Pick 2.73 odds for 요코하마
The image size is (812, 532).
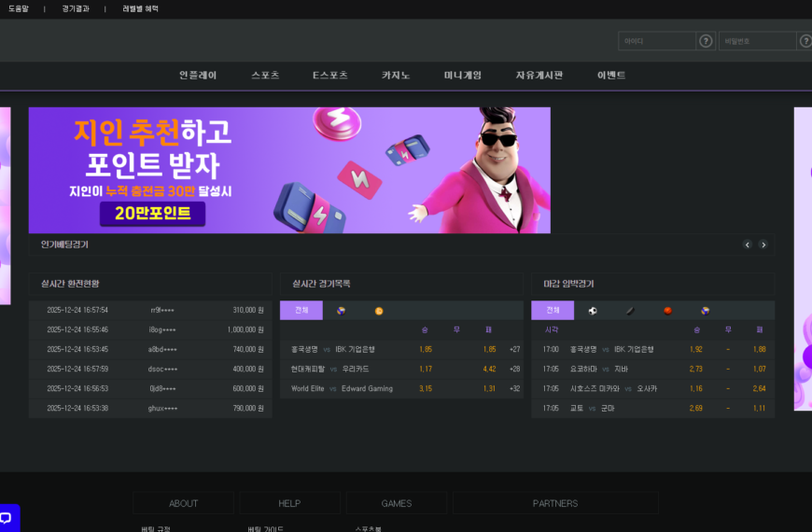[696, 369]
